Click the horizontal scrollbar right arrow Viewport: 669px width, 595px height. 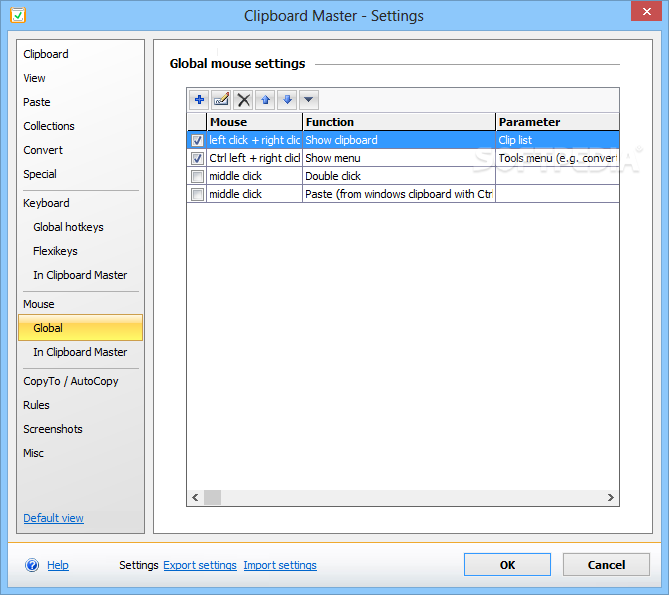[611, 497]
